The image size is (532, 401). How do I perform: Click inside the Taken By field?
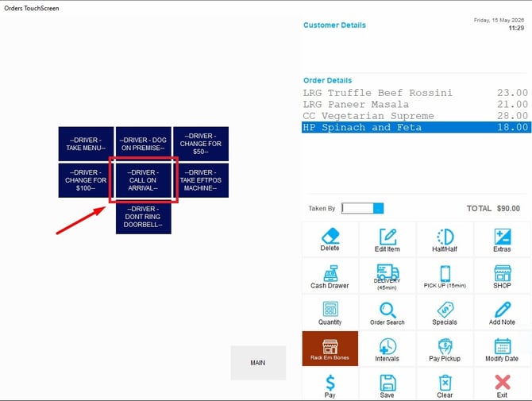click(357, 208)
